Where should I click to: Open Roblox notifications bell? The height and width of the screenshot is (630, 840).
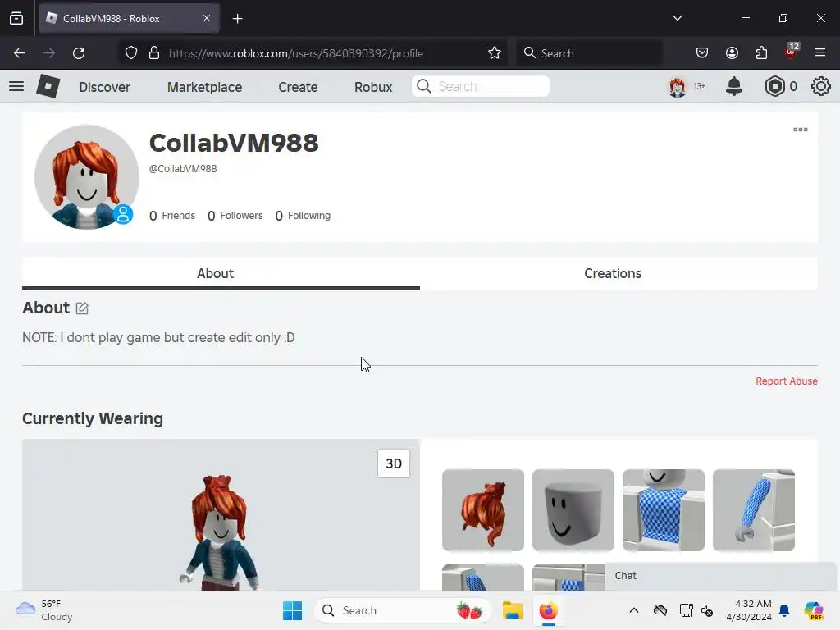(734, 86)
